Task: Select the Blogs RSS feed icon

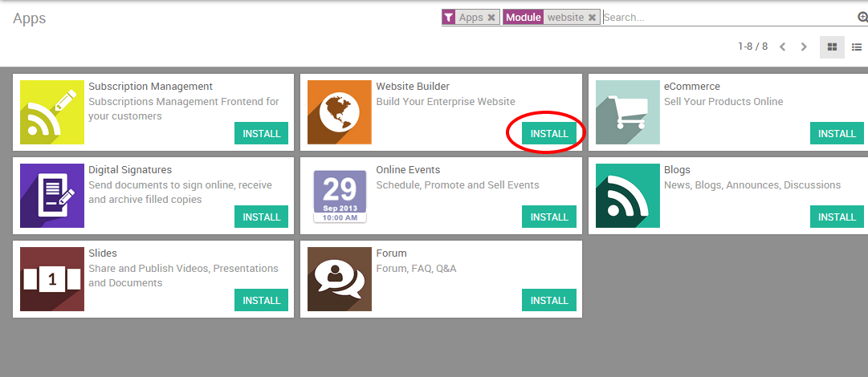Action: coord(628,196)
